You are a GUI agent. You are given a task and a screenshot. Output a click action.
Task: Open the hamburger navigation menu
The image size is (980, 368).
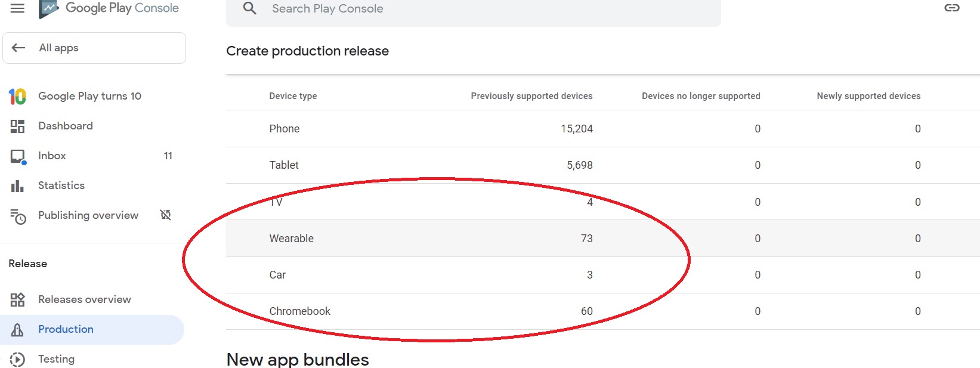[18, 8]
